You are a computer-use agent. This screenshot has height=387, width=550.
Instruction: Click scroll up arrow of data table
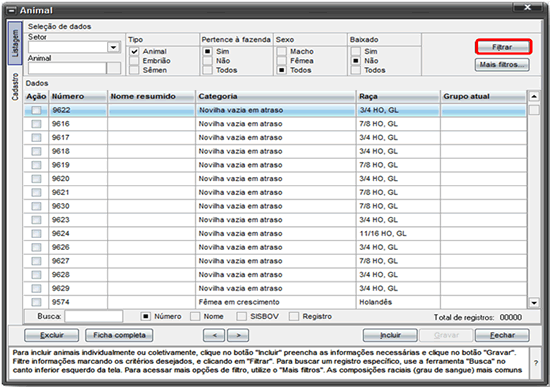point(534,96)
